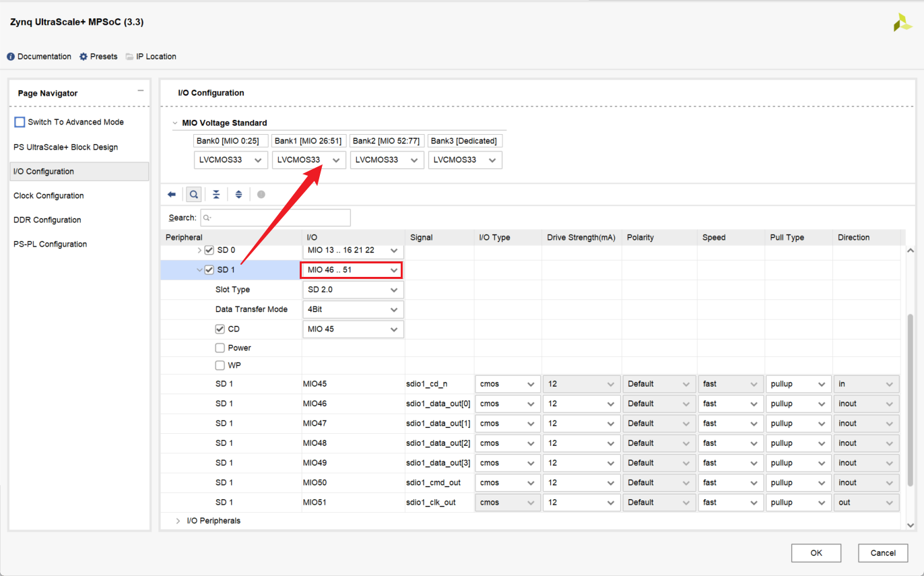Open Bank2 voltage standard dropdown
Image resolution: width=924 pixels, height=576 pixels.
(x=387, y=160)
